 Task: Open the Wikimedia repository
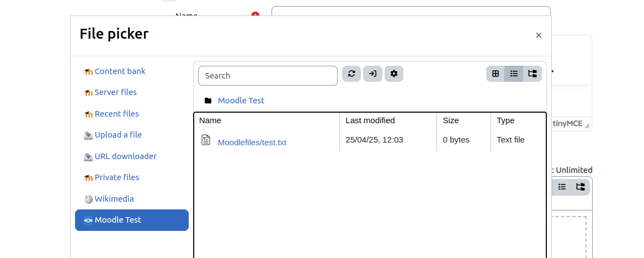tap(114, 199)
